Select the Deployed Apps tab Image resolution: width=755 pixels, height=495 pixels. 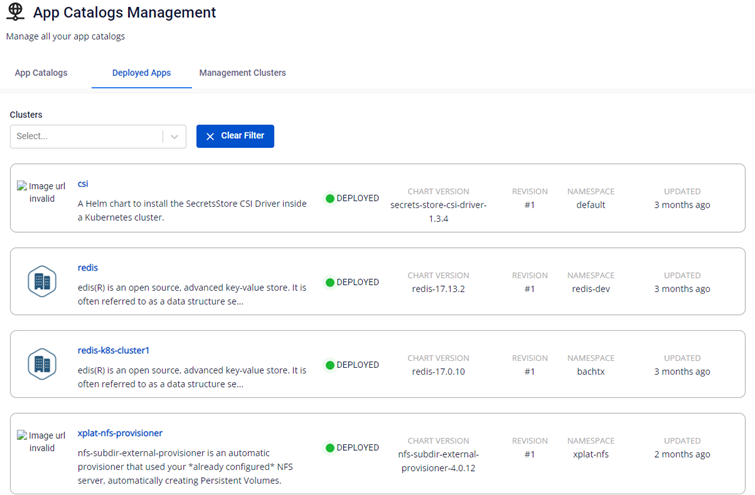tap(141, 73)
